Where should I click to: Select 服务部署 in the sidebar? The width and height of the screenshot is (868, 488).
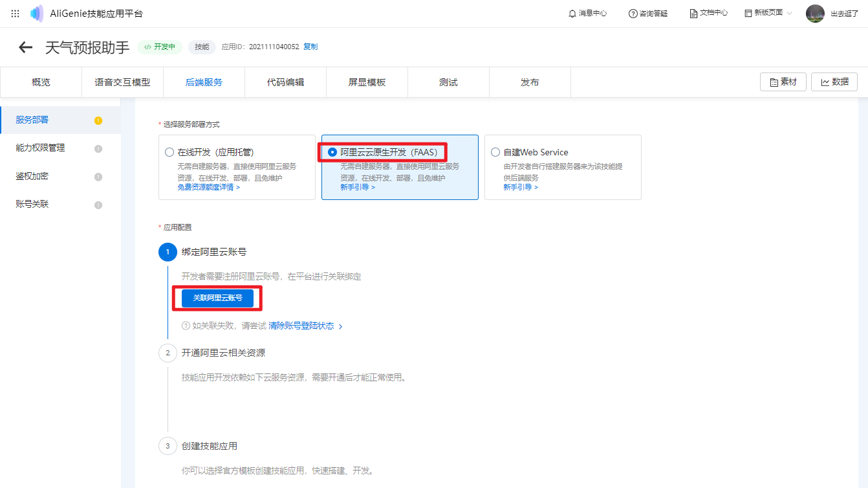(x=60, y=120)
